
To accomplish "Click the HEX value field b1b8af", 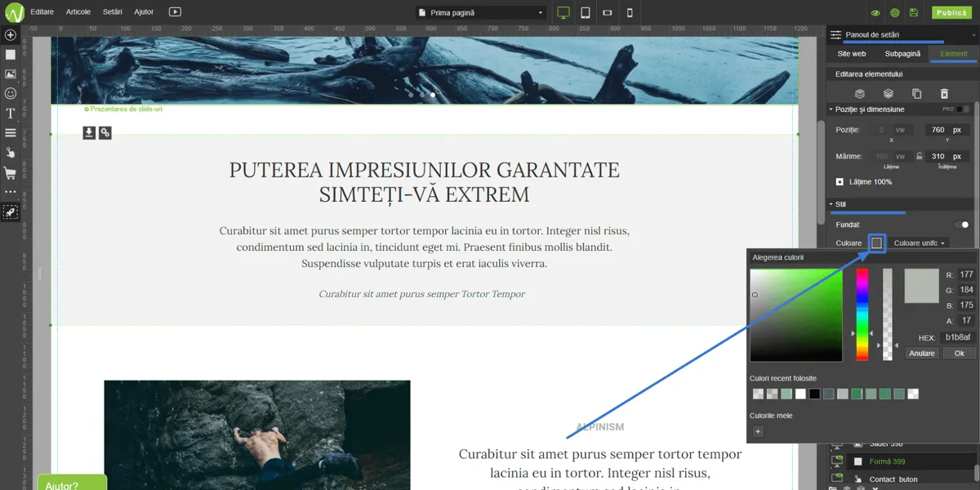I will click(x=957, y=337).
